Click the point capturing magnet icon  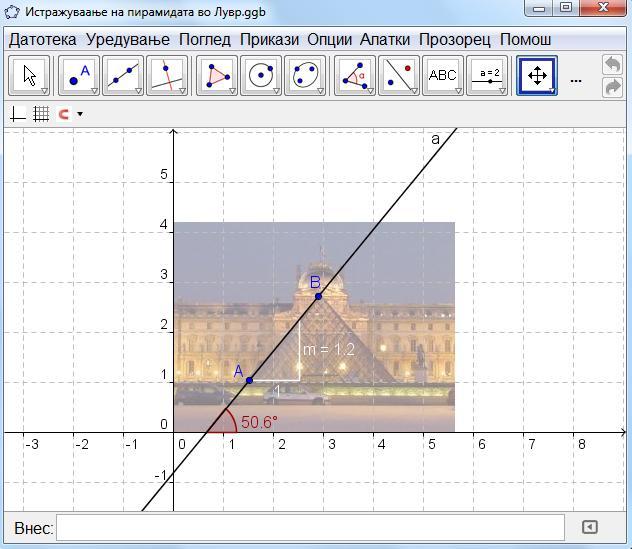point(64,114)
